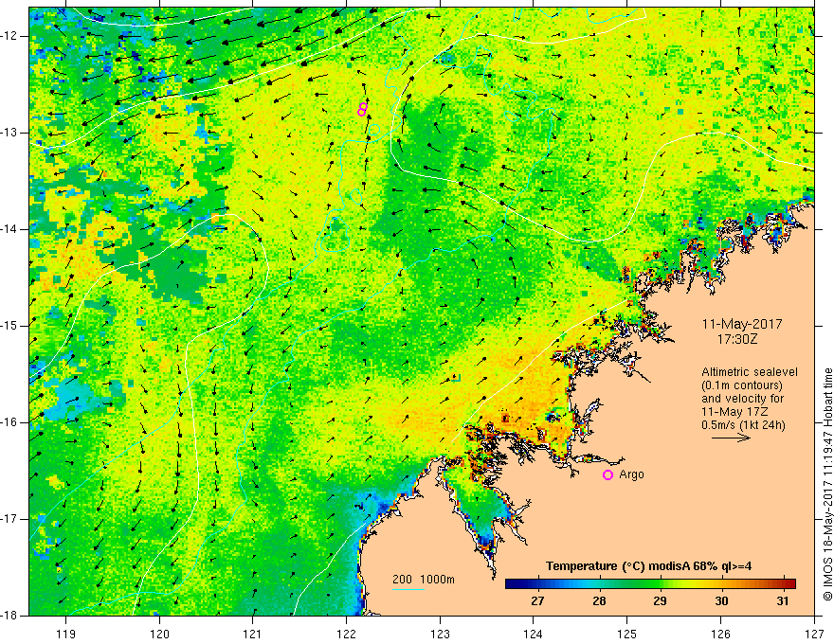Click the IMOS copyright timestamp text

coord(827,484)
